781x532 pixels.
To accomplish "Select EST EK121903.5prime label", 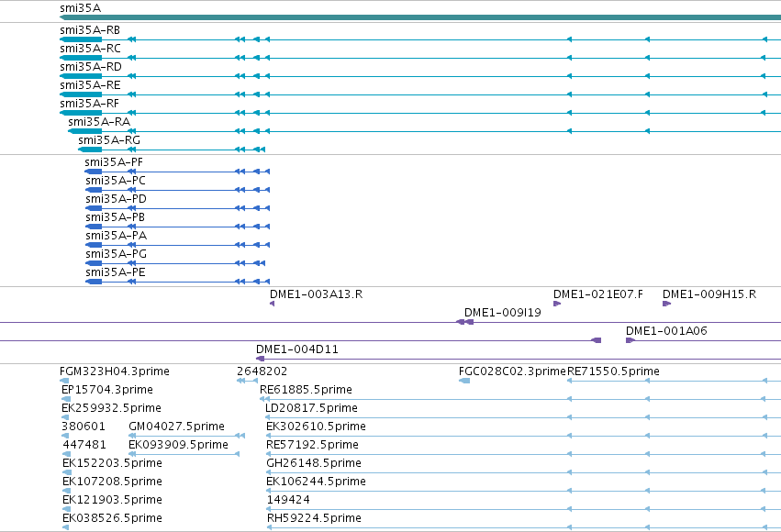I will click(113, 500).
